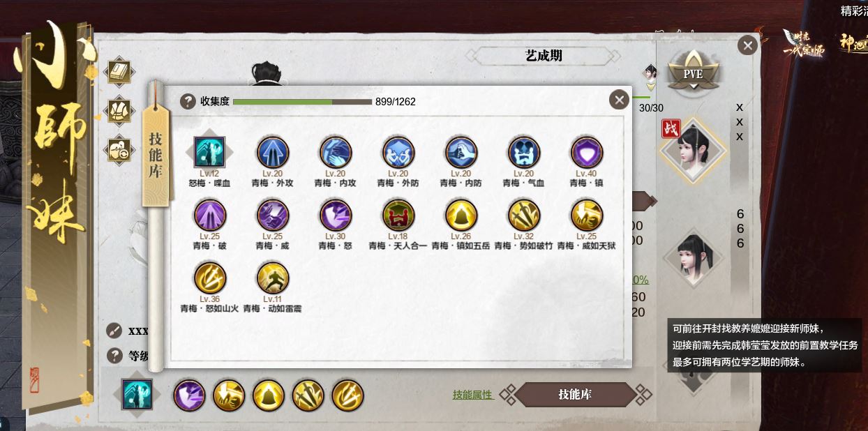Screen dimensions: 868x431
Task: Open the 技能属性 link
Action: click(473, 395)
